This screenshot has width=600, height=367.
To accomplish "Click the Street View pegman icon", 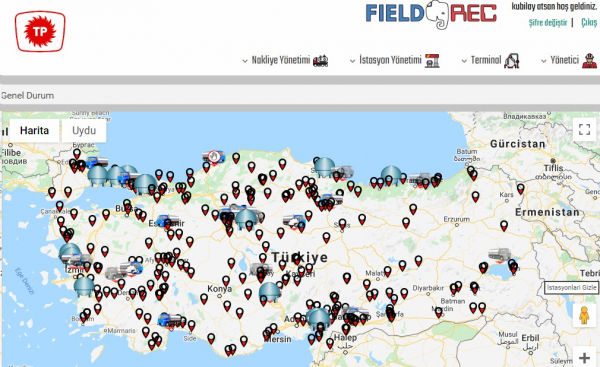I will coord(584,315).
